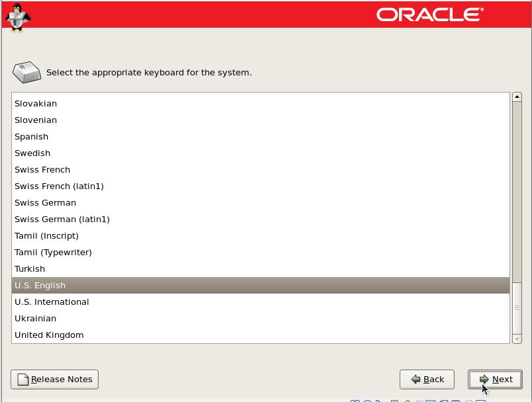
Task: Open the Release Notes
Action: point(55,380)
